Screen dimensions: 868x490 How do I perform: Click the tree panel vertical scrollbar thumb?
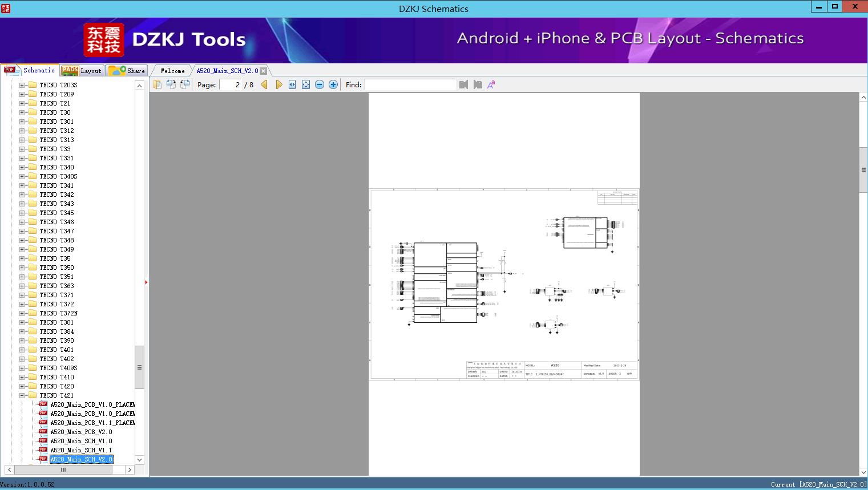point(139,367)
